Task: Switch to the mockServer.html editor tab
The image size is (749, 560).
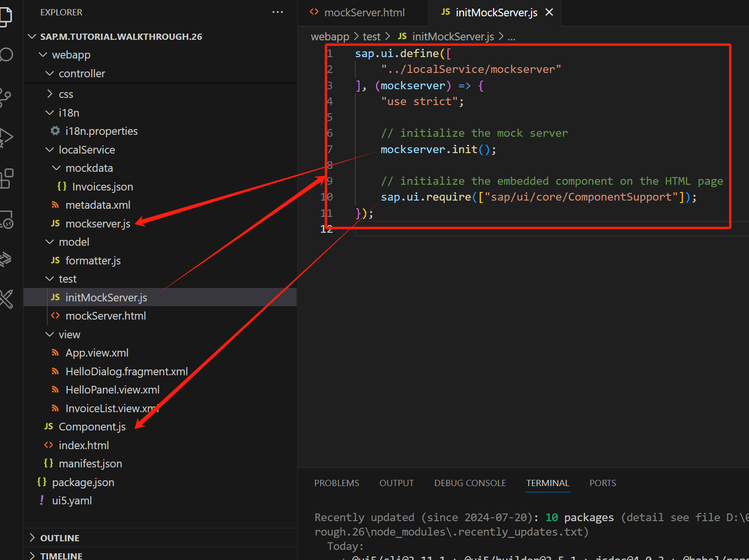Action: [x=364, y=12]
